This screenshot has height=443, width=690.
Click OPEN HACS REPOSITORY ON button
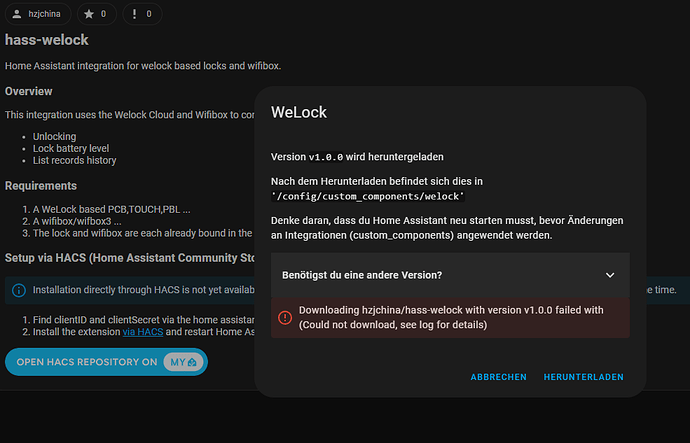106,362
